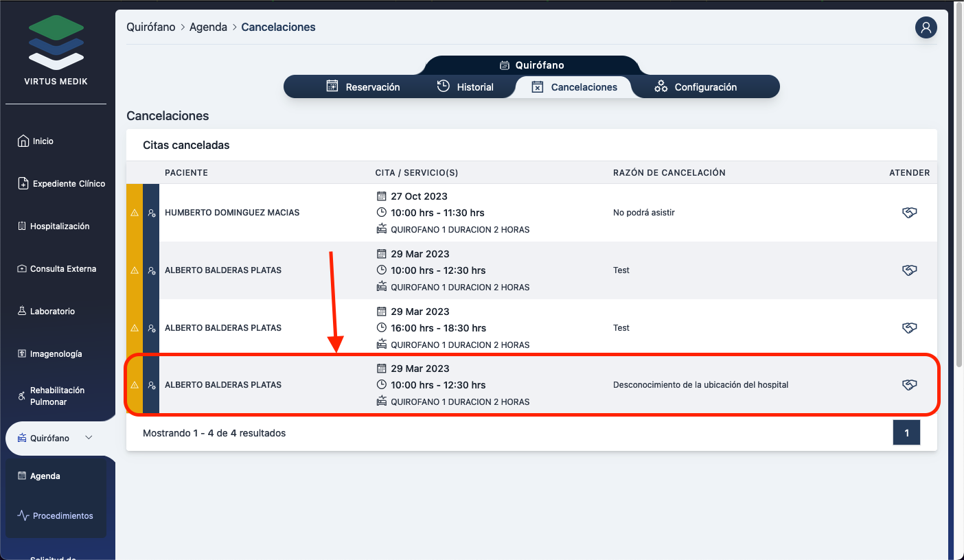Click attend handshake icon for 16:00 hrs appointment
Image resolution: width=964 pixels, height=560 pixels.
pos(909,328)
